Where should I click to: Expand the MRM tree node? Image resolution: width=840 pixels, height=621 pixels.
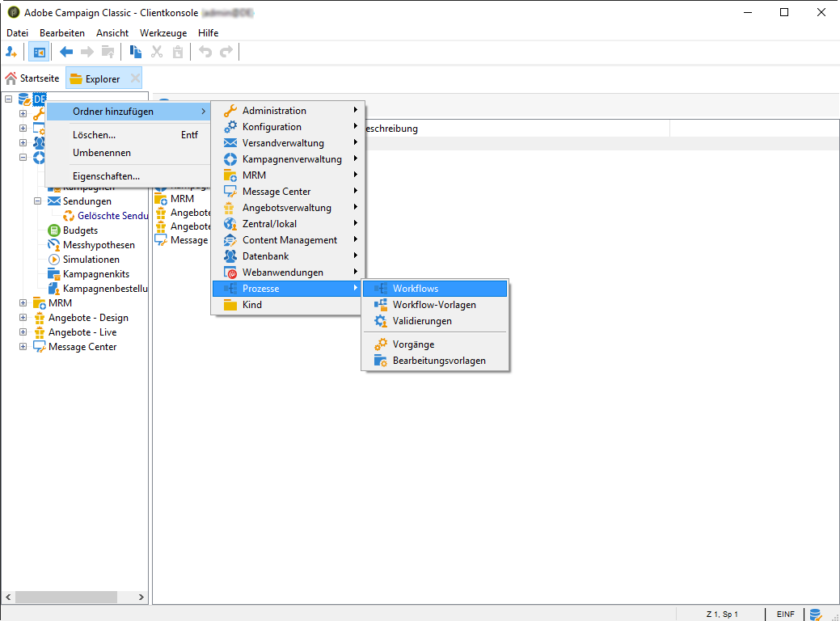click(23, 302)
